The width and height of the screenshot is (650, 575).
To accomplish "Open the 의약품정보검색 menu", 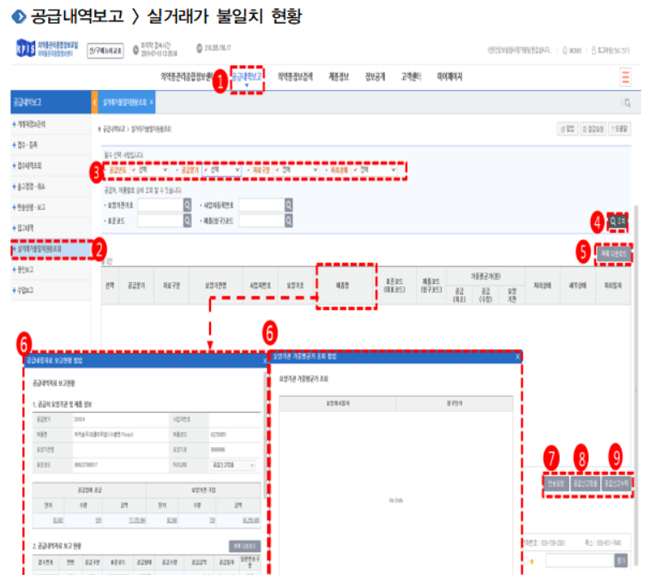I will pyautogui.click(x=295, y=77).
